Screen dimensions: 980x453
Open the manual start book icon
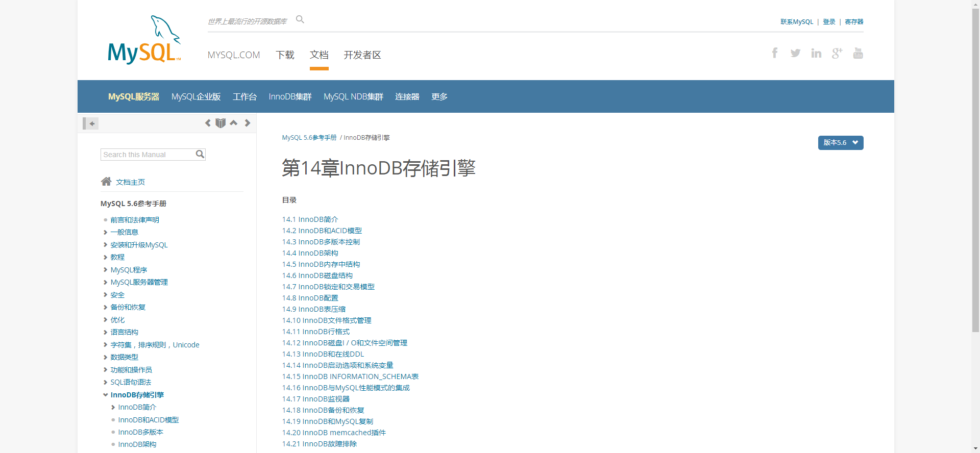tap(220, 123)
